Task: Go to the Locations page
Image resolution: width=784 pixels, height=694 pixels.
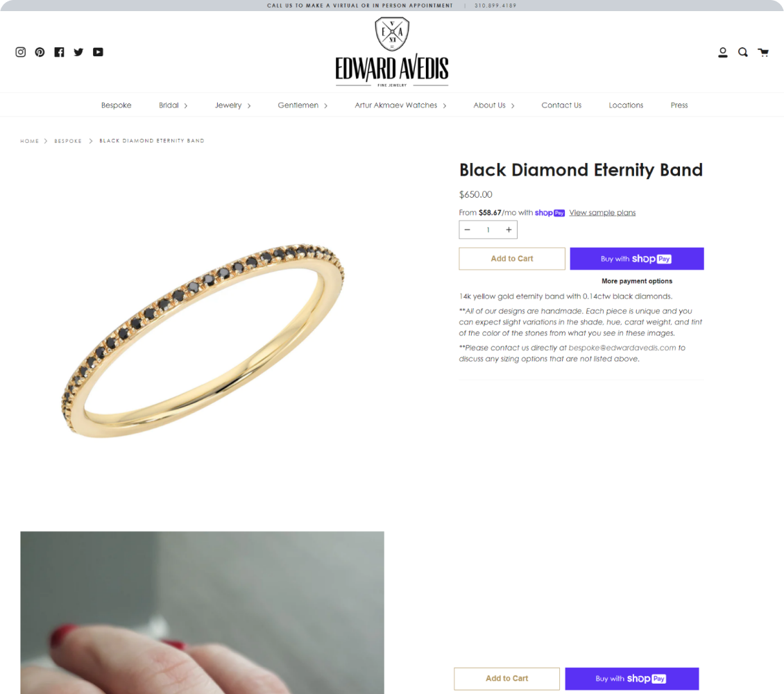Action: click(626, 105)
